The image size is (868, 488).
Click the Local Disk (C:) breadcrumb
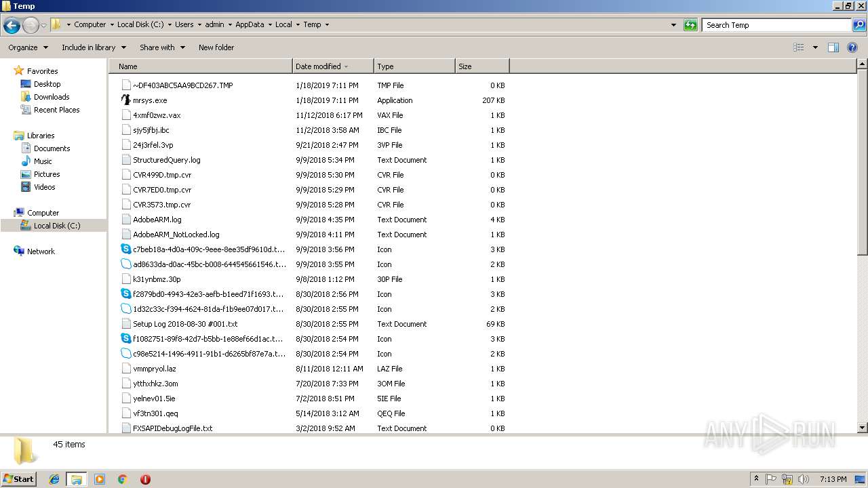tap(140, 24)
